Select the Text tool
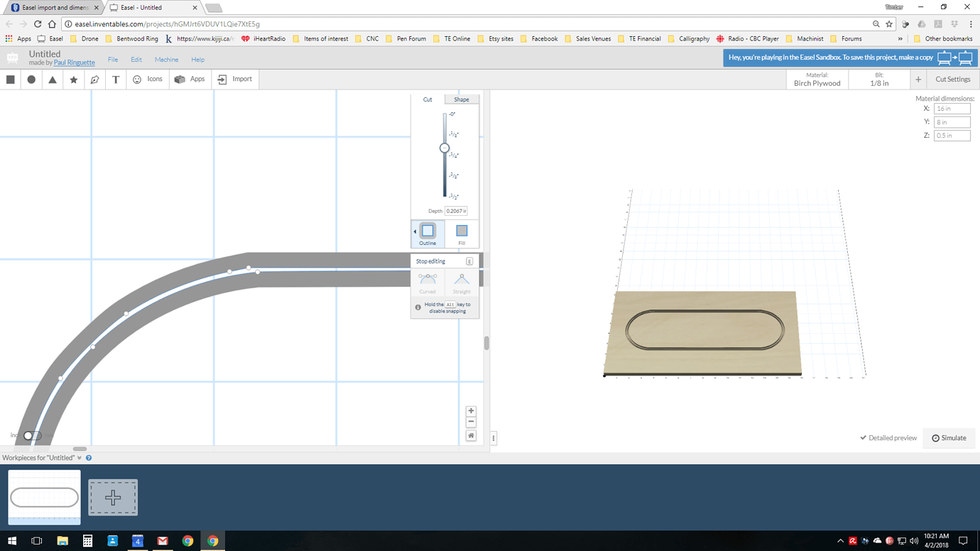The height and width of the screenshot is (551, 980). tap(116, 79)
